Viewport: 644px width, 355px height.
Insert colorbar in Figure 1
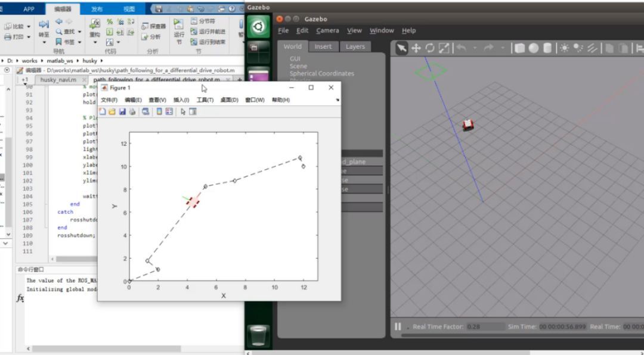159,111
